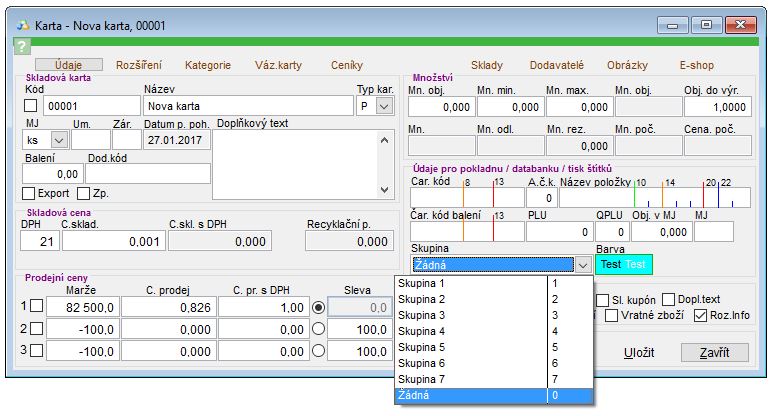775x416 pixels.
Task: Tick the Sl. kupón checkbox
Action: point(603,300)
